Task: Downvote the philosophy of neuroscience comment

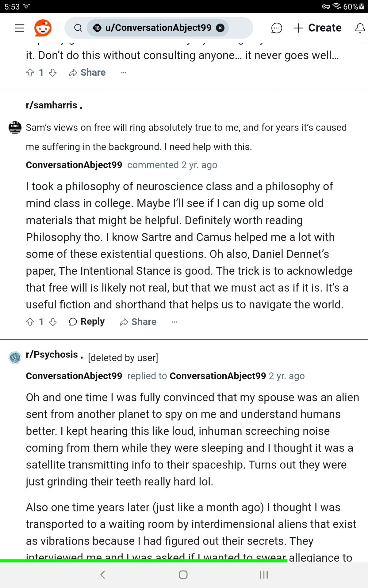Action: point(53,322)
